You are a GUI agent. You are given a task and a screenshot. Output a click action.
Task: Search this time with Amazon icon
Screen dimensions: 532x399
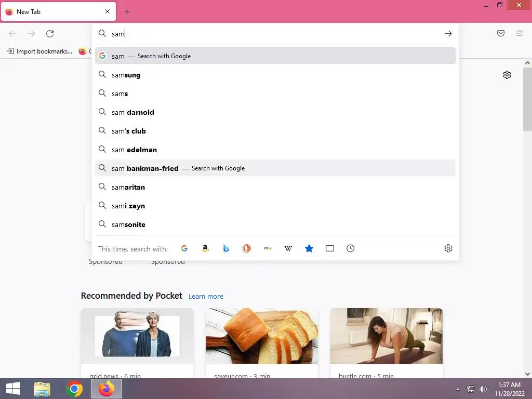point(205,248)
